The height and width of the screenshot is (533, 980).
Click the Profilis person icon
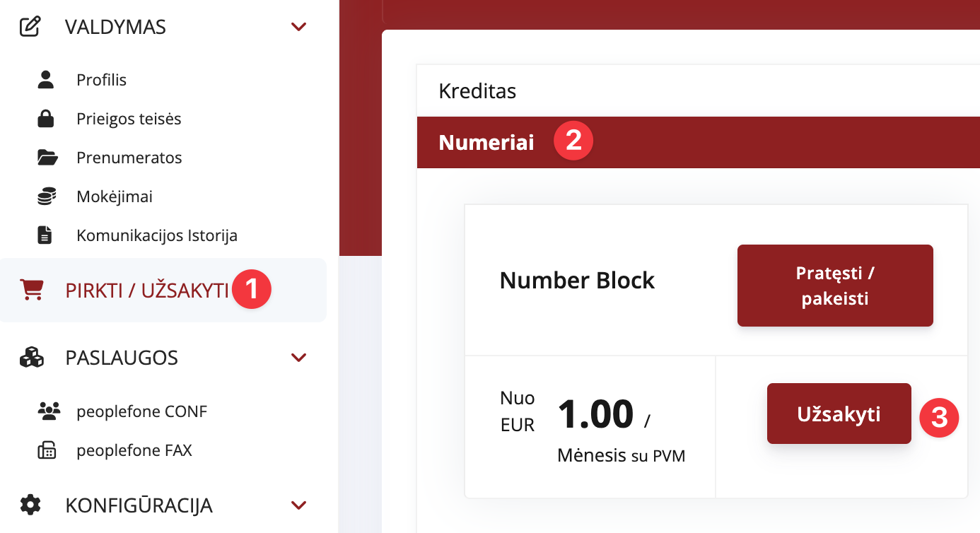pyautogui.click(x=46, y=80)
